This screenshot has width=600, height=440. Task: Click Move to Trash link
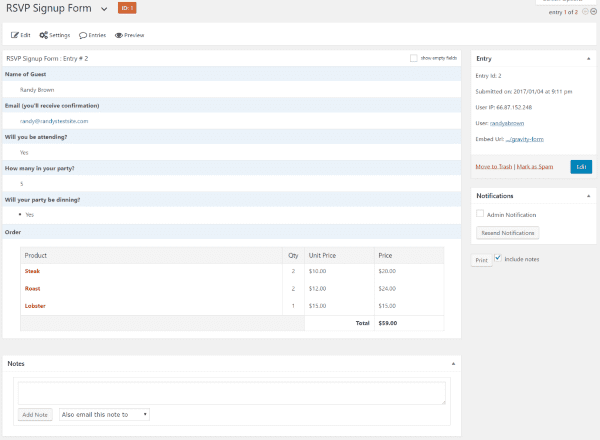coord(494,166)
